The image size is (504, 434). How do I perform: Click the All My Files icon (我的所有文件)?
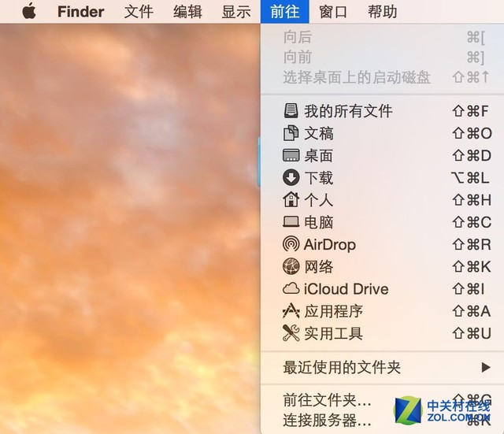coord(291,111)
